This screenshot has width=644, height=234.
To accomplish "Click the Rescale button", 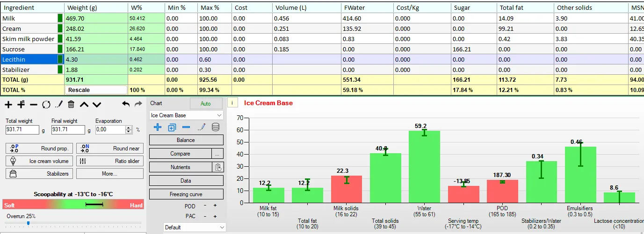I will click(x=96, y=90).
